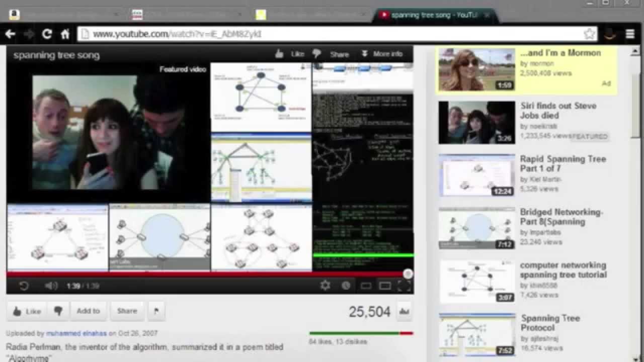Open the player settings gear
644x362 pixels.
(326, 286)
